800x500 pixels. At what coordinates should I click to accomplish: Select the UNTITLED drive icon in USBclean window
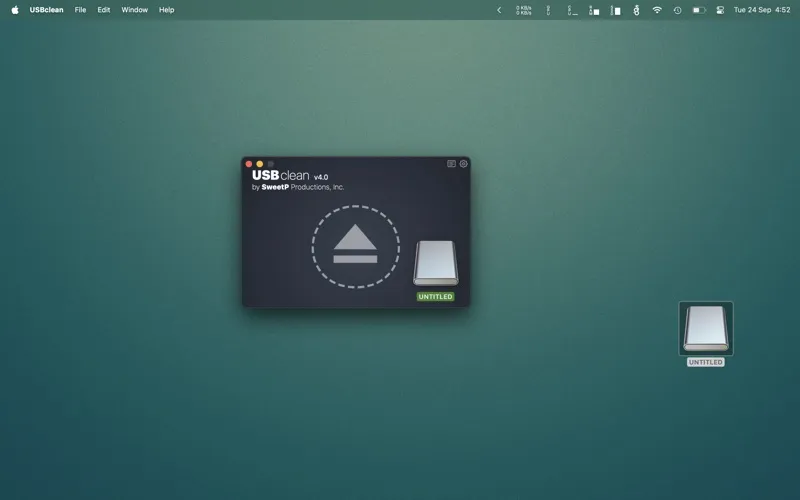tap(436, 263)
